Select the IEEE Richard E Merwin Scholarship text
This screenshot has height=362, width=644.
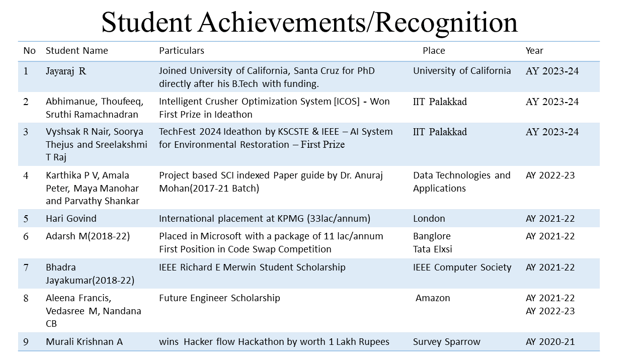click(x=252, y=267)
